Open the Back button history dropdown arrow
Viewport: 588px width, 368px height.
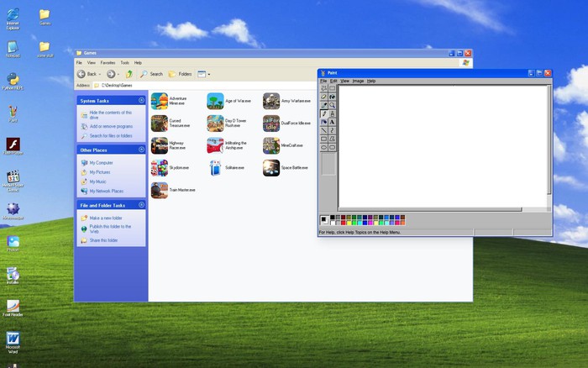[x=100, y=74]
